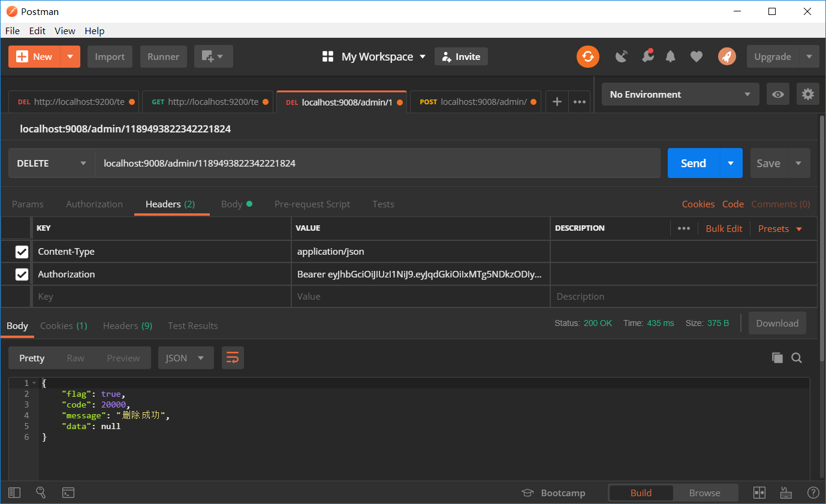
Task: Click the Runner button
Action: pos(164,56)
